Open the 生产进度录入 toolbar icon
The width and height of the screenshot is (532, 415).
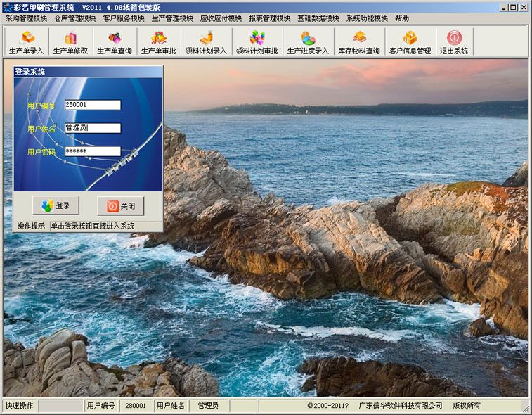tap(308, 42)
